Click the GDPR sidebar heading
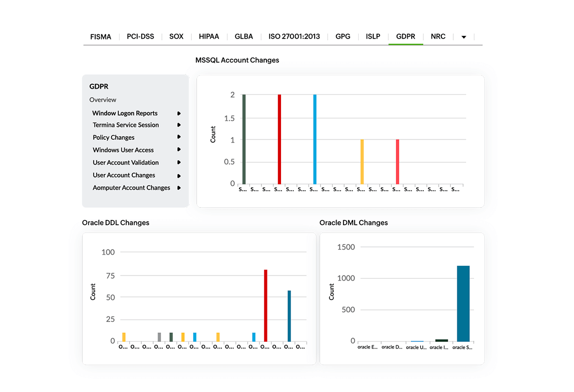The width and height of the screenshot is (574, 392). (99, 87)
